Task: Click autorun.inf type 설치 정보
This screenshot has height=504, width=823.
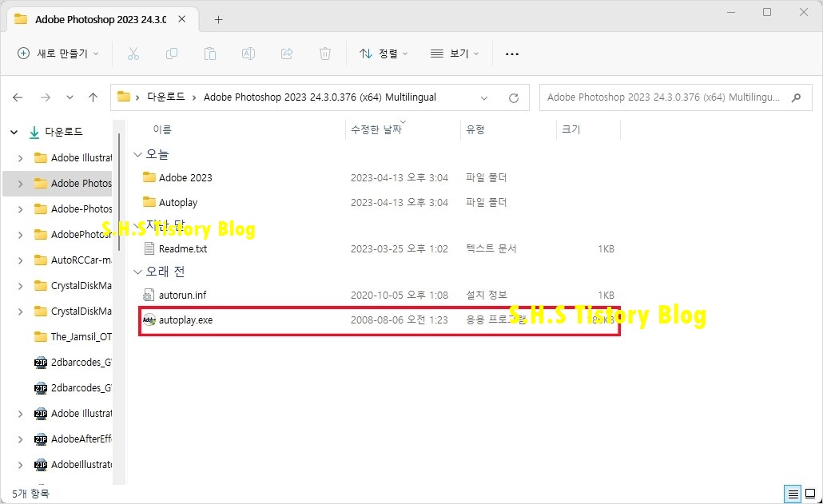Action: coord(487,295)
